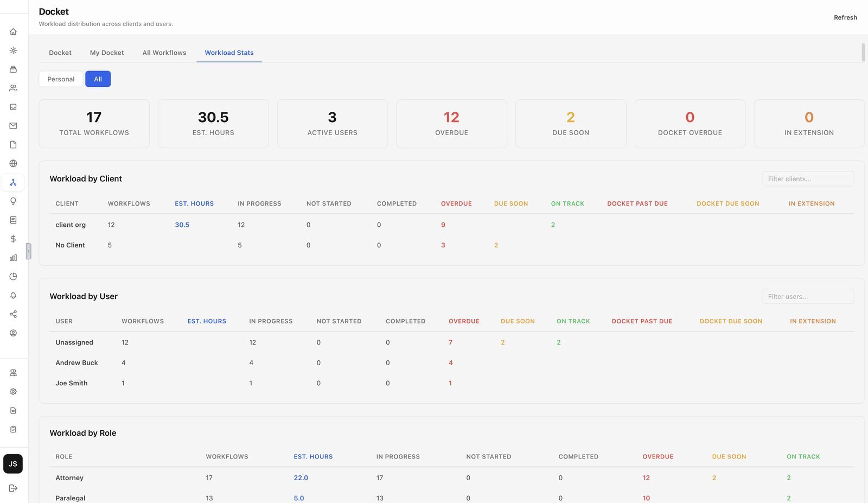Viewport: 868px width, 503px height.
Task: Expand the sidebar with chevron handle
Action: pyautogui.click(x=29, y=251)
